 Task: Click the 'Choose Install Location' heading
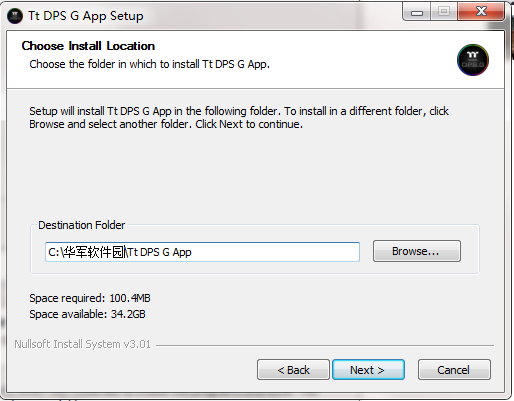[88, 46]
